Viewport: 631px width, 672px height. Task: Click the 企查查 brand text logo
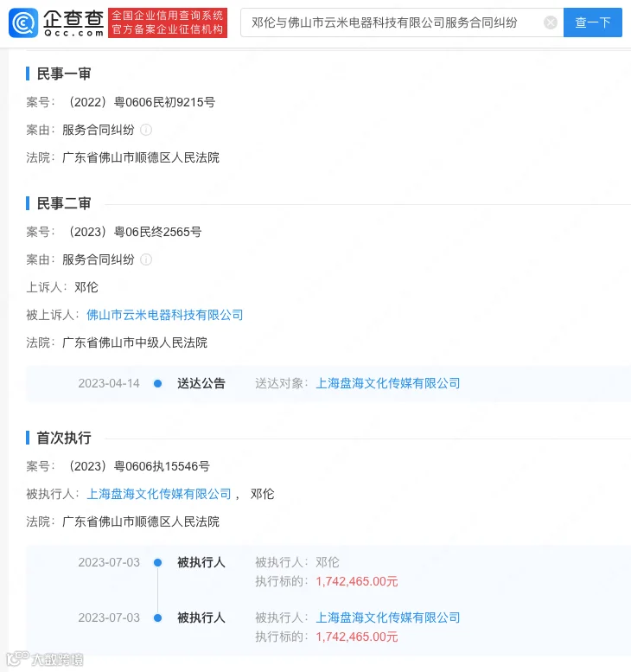73,22
